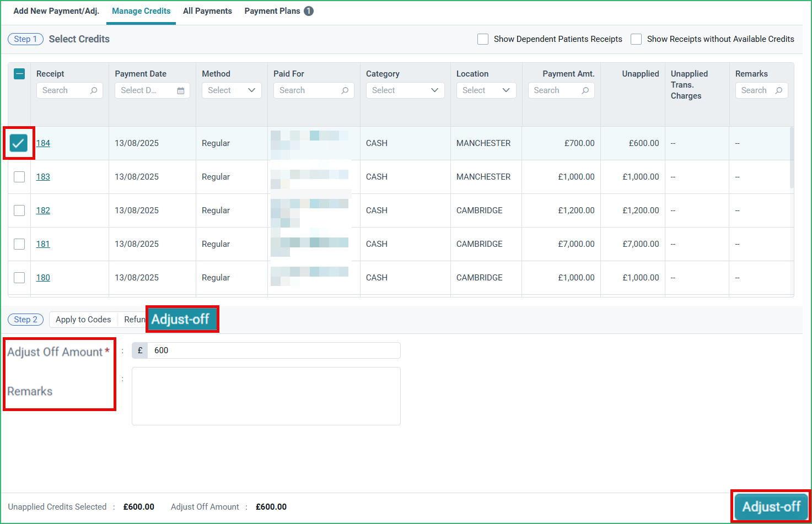This screenshot has width=812, height=524.
Task: Click the Adjust Off Amount input field
Action: point(273,350)
